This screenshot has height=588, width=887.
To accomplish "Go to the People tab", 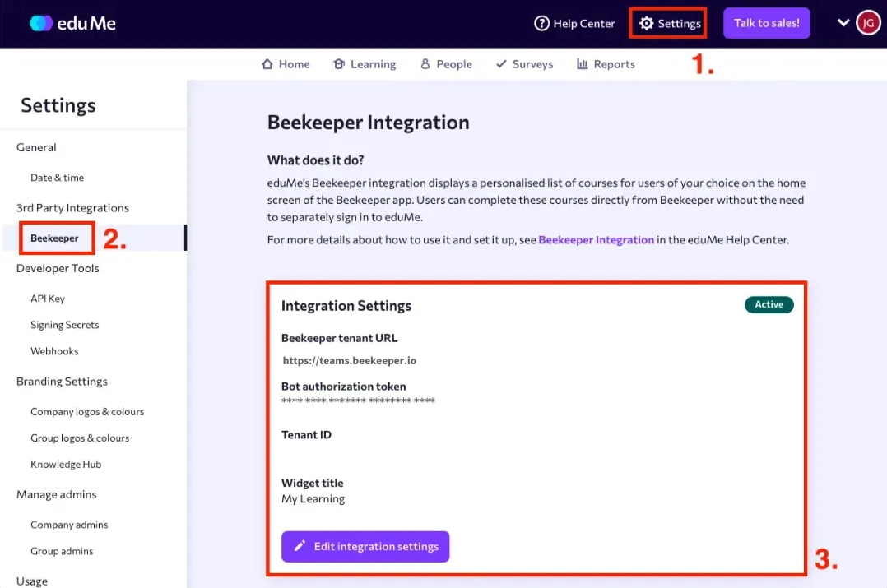I will (446, 64).
